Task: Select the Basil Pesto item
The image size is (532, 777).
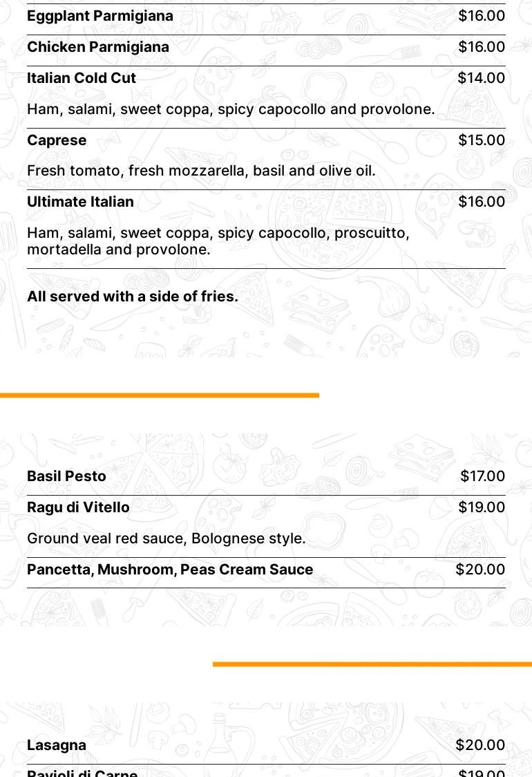Action: coord(66,476)
